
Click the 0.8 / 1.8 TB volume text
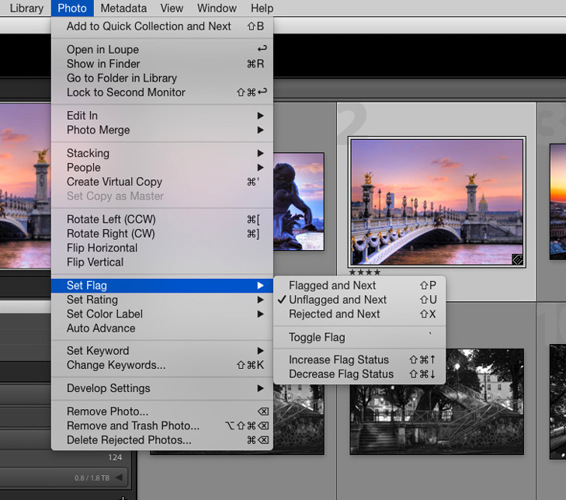92,478
